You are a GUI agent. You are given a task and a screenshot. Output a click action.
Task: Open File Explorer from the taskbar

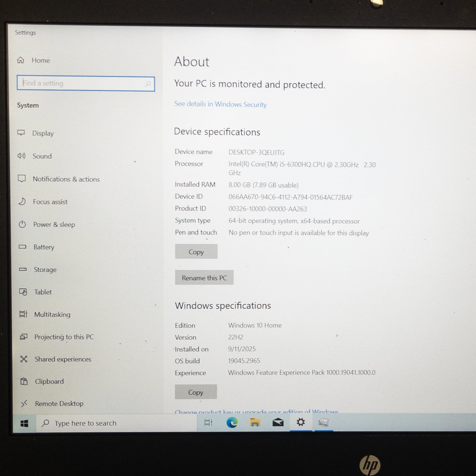click(255, 422)
